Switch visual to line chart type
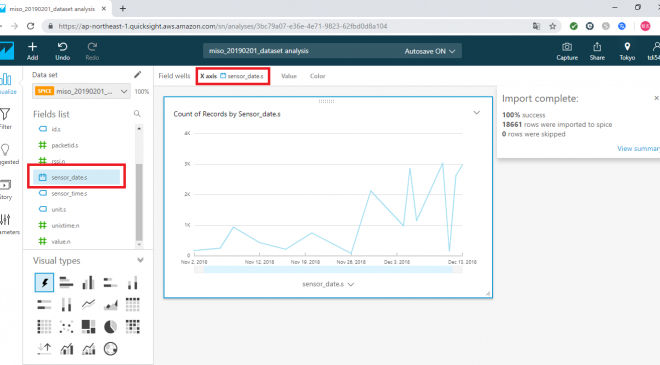 coord(88,304)
